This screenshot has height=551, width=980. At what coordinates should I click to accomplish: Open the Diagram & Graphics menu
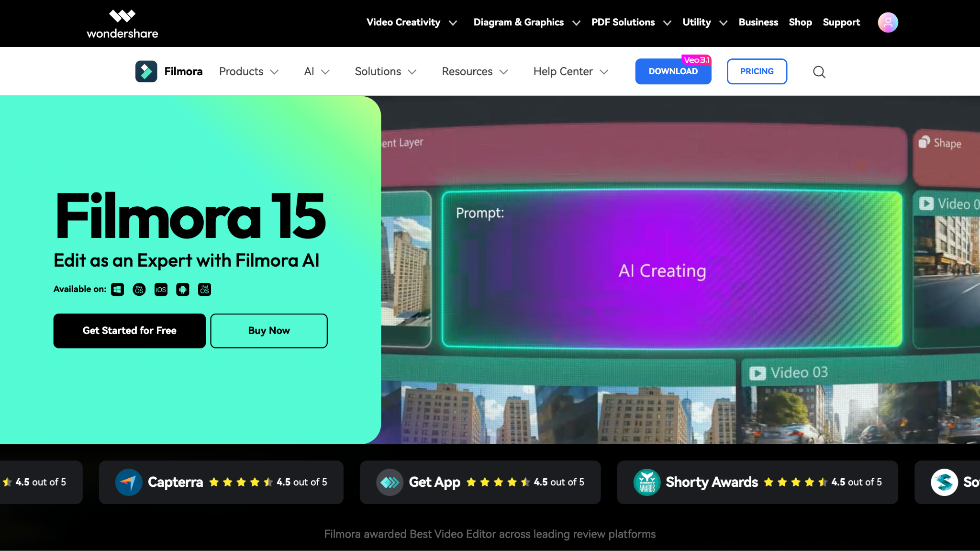tap(519, 22)
